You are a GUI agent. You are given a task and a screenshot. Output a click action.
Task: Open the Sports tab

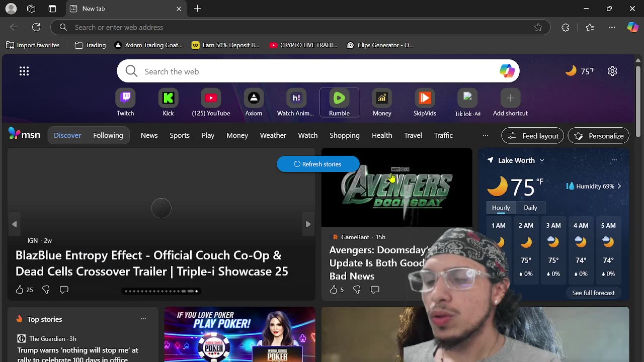point(180,135)
